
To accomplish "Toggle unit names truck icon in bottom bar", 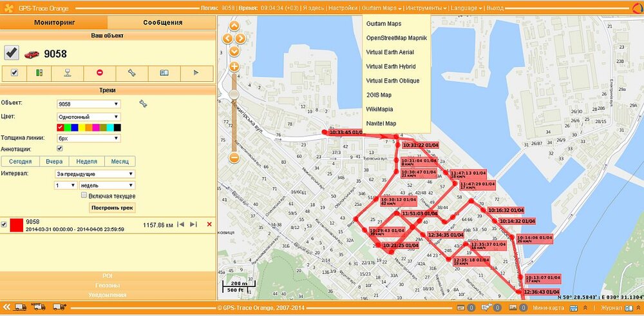I will (x=39, y=306).
